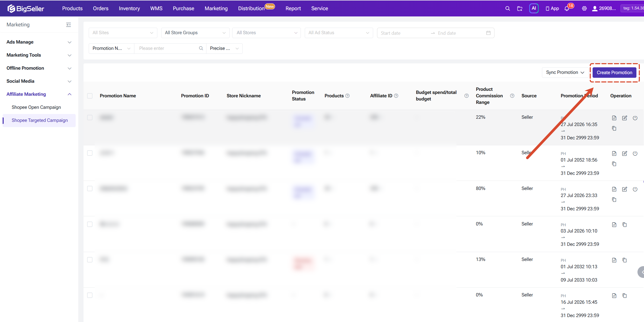Image resolution: width=644 pixels, height=322 pixels.
Task: Copy the 22% commission promotion
Action: 614,128
